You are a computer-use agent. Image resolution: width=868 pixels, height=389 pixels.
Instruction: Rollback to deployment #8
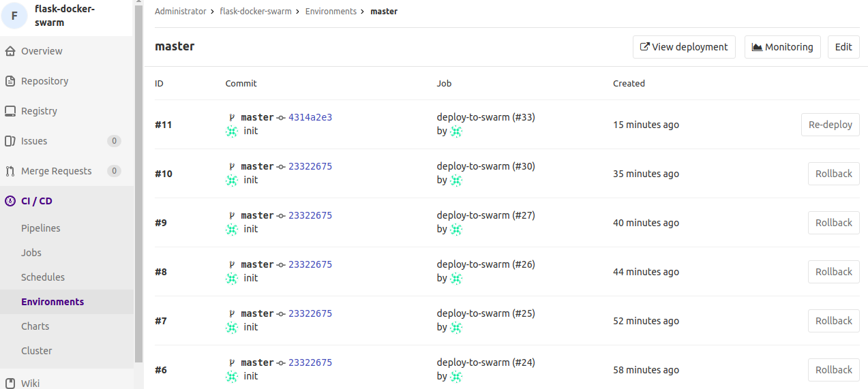point(833,272)
